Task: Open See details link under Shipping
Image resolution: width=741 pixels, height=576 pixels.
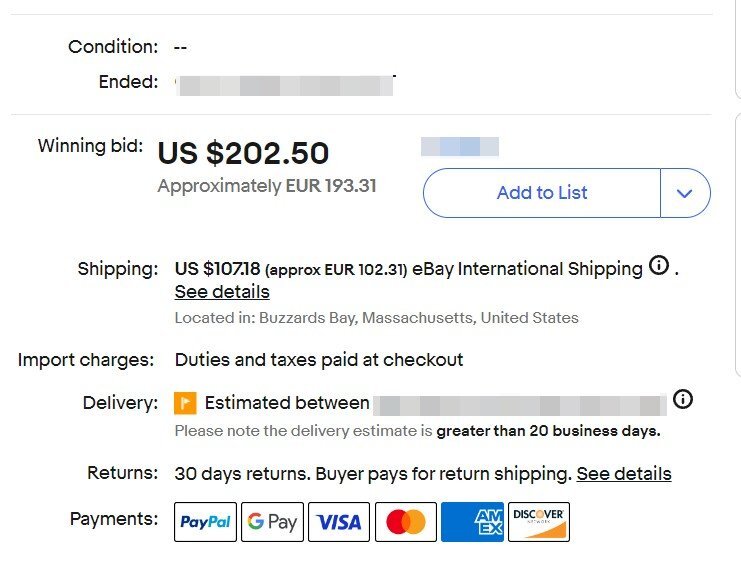Action: (x=222, y=292)
